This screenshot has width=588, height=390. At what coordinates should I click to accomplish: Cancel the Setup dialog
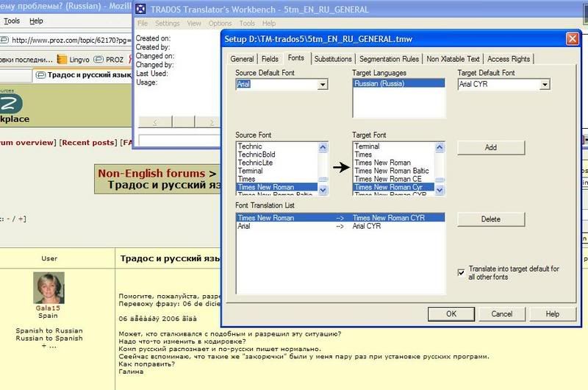tap(502, 313)
